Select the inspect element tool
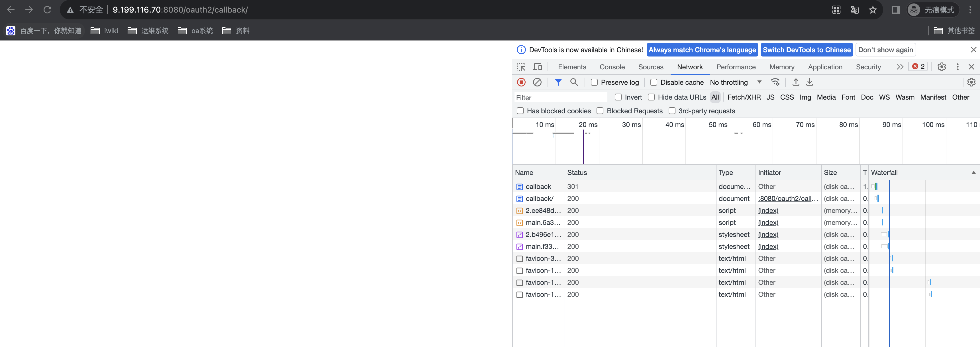980x347 pixels. point(522,67)
